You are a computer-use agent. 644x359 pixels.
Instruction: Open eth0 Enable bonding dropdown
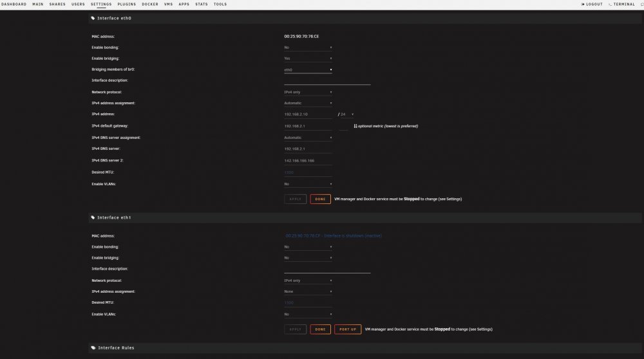pos(308,48)
